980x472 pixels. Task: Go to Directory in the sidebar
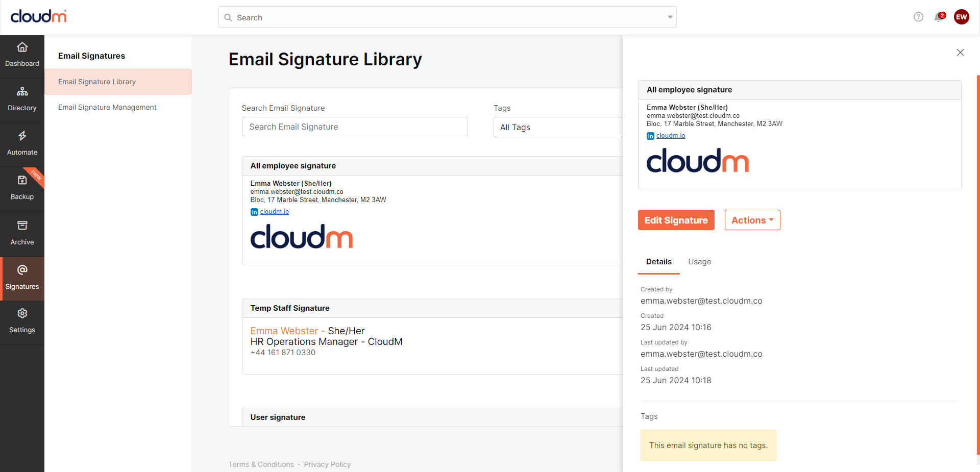click(x=22, y=92)
